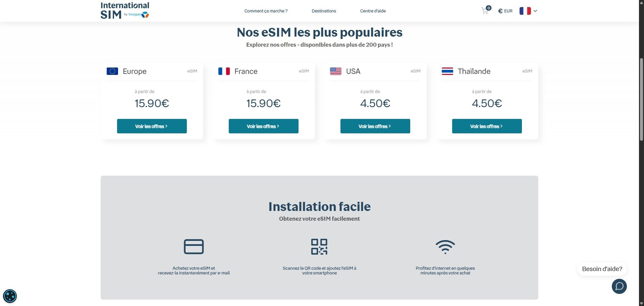Open the Centre d'aide page
This screenshot has width=644, height=306.
[x=373, y=11]
